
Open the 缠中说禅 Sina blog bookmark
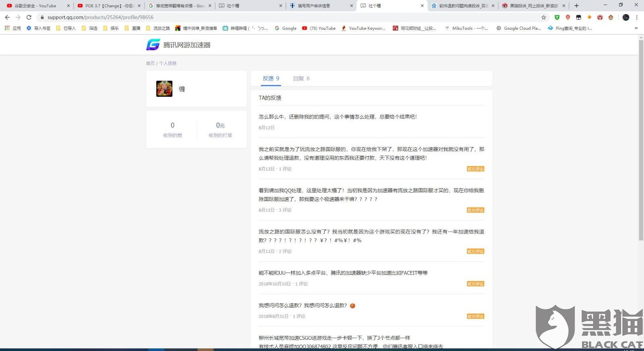(196, 28)
